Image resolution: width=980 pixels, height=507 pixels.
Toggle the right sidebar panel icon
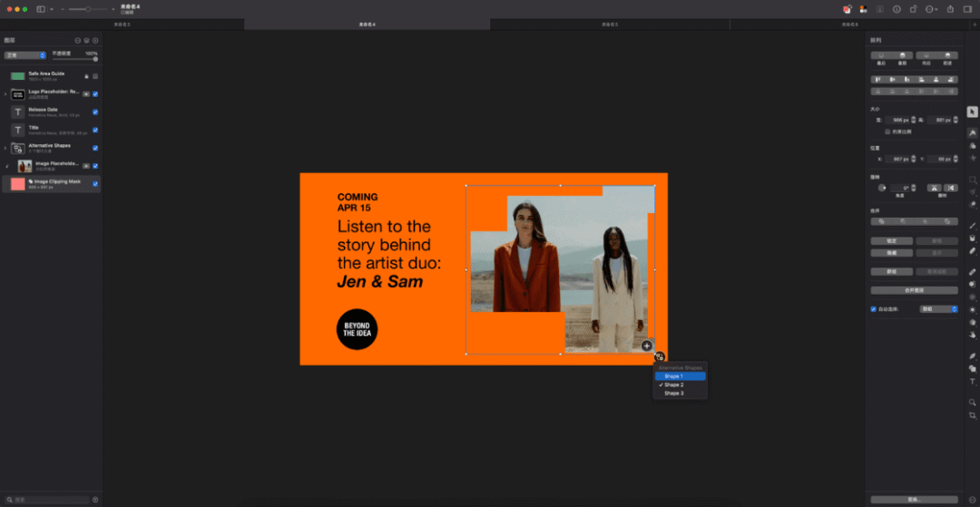coord(967,9)
